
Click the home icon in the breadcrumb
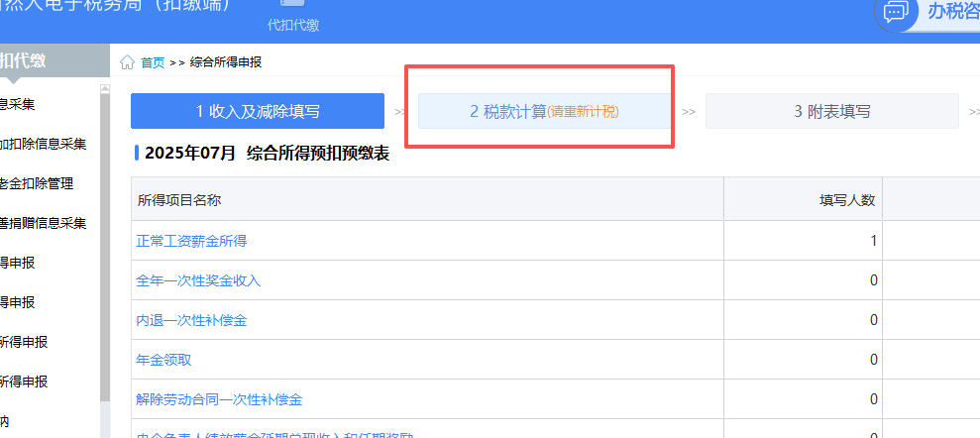tap(128, 62)
